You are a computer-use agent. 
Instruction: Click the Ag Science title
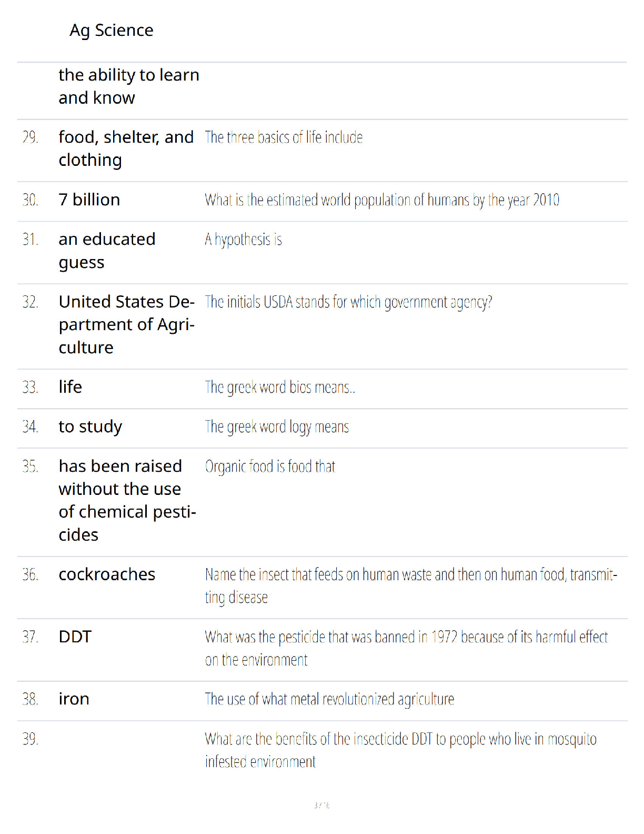tap(112, 31)
